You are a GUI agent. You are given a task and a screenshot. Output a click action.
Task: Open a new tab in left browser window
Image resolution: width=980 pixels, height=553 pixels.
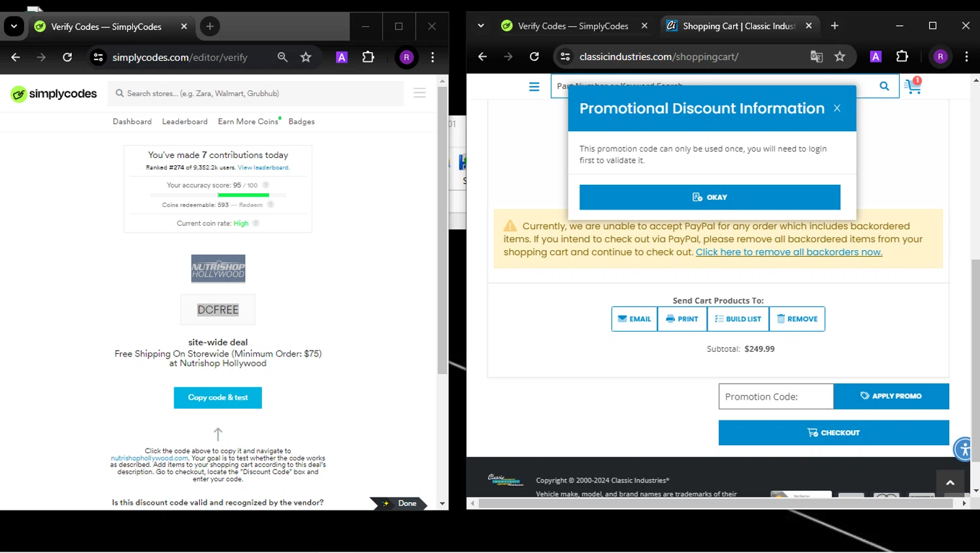[x=210, y=27]
